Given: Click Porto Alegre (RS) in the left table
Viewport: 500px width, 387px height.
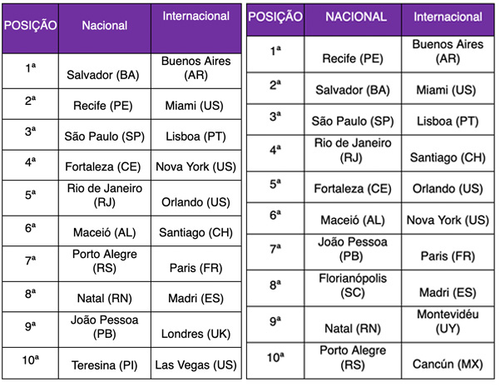Looking at the screenshot, I should (104, 264).
